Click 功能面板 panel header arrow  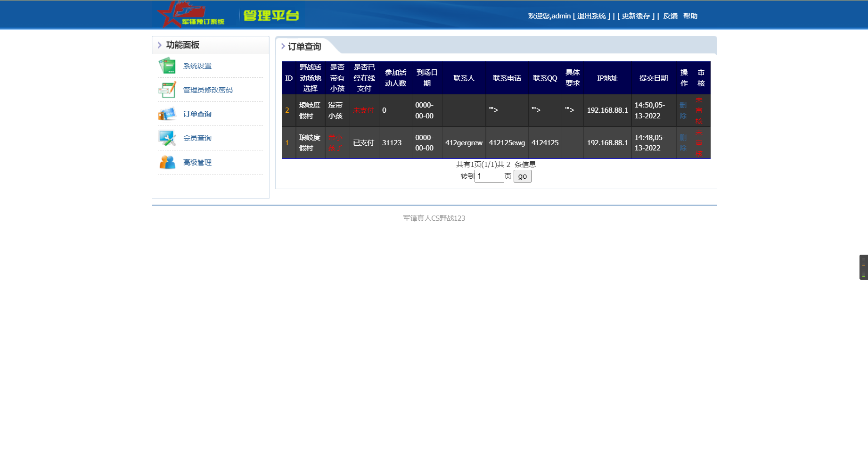(160, 45)
